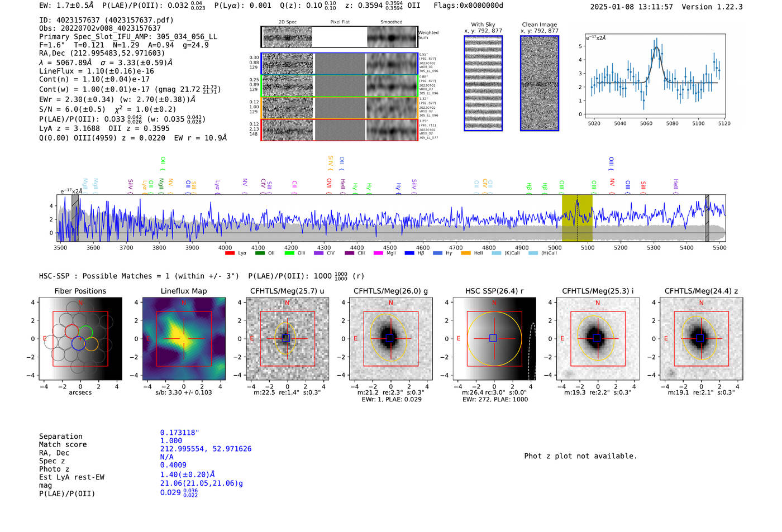Click the purple CIV legend swatch

click(318, 253)
